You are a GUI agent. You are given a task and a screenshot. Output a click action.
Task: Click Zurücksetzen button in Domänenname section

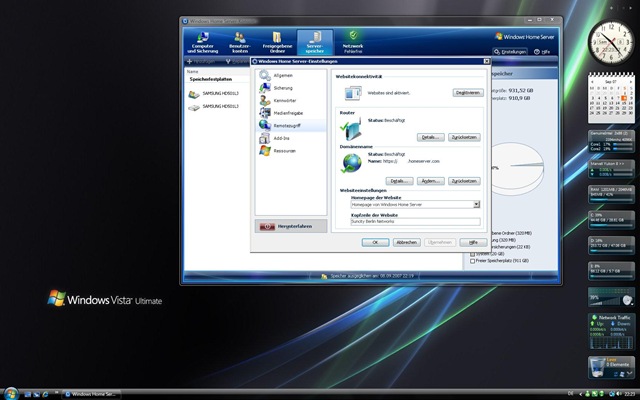[464, 181]
